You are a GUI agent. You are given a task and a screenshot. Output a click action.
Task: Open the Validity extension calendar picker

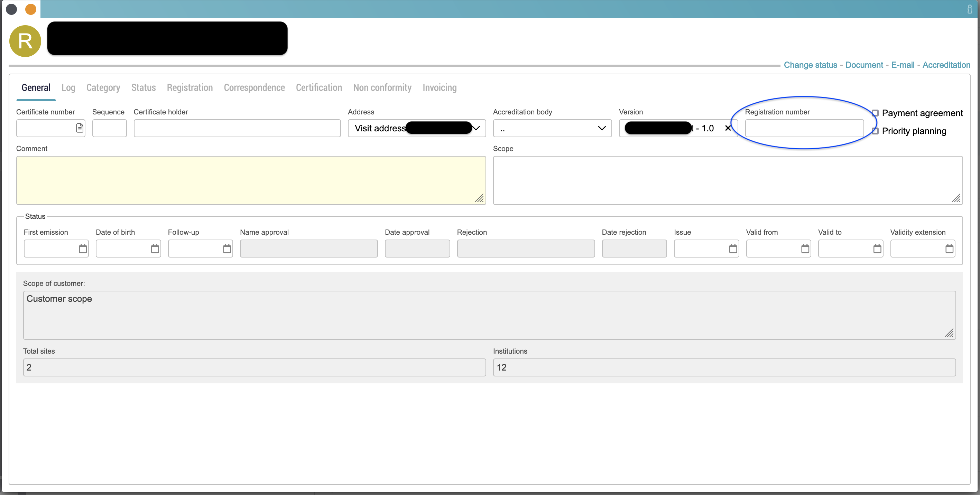point(949,249)
